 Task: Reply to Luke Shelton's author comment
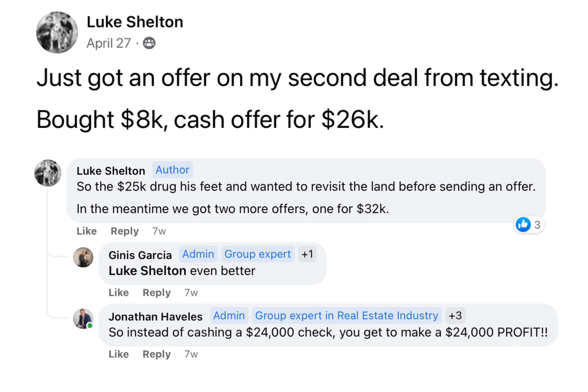coord(125,231)
